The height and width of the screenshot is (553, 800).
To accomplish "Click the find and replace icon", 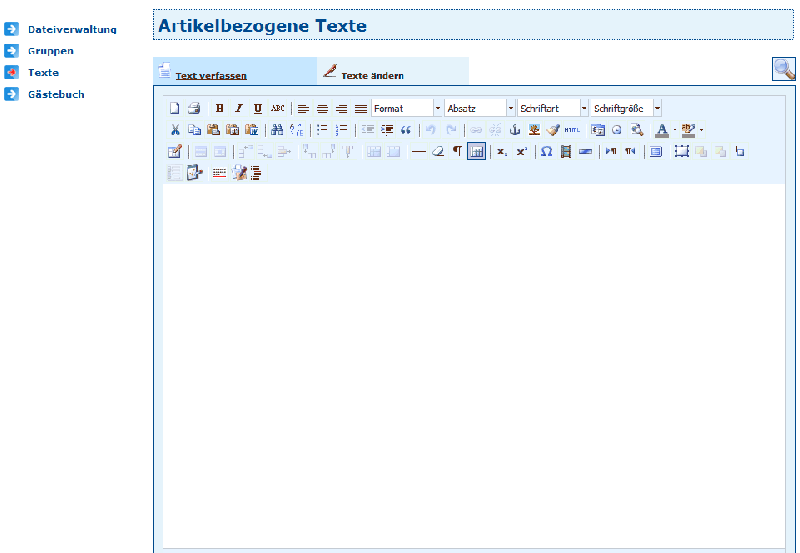I will 296,130.
